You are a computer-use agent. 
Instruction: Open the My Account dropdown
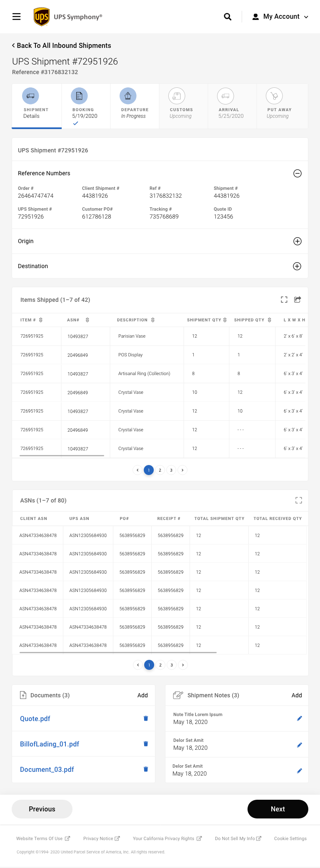coord(280,17)
